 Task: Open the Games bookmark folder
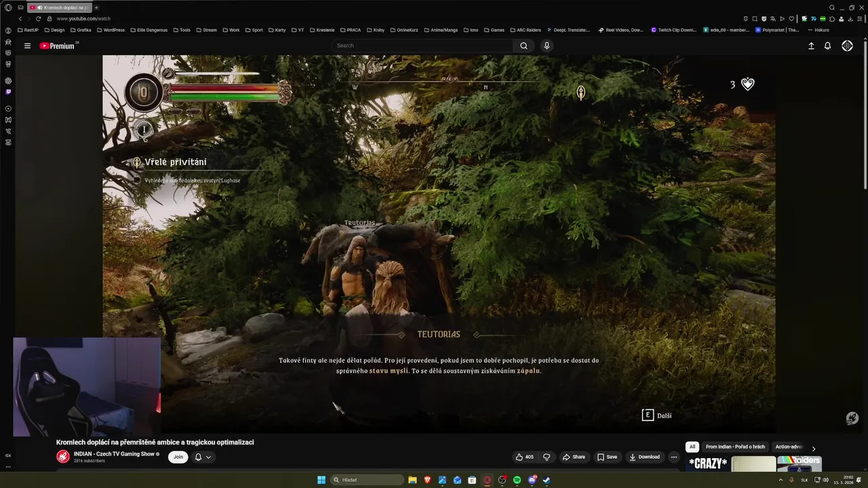(x=494, y=30)
